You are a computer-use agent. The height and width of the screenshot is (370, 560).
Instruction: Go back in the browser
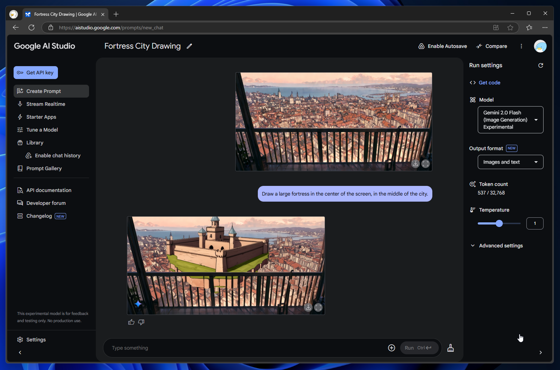click(x=15, y=28)
